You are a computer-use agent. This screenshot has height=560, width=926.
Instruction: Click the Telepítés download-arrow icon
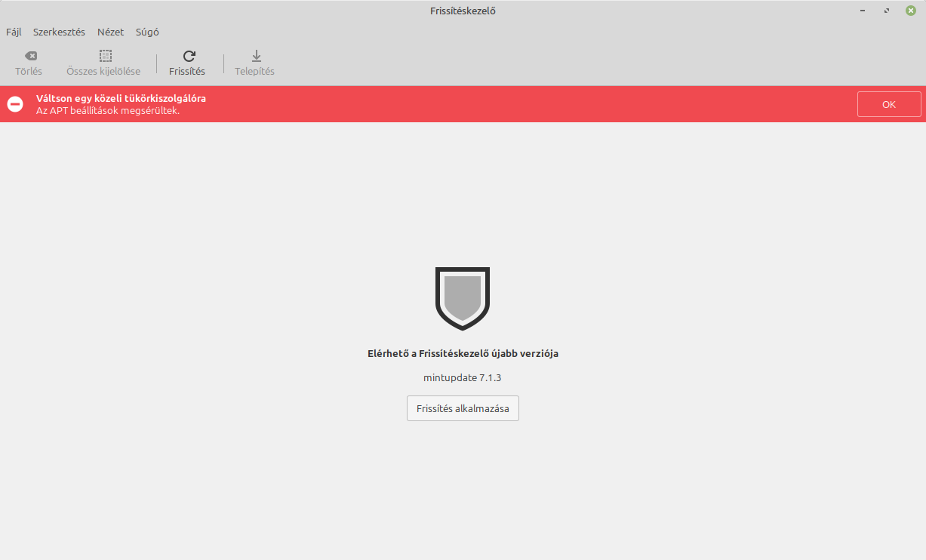256,56
